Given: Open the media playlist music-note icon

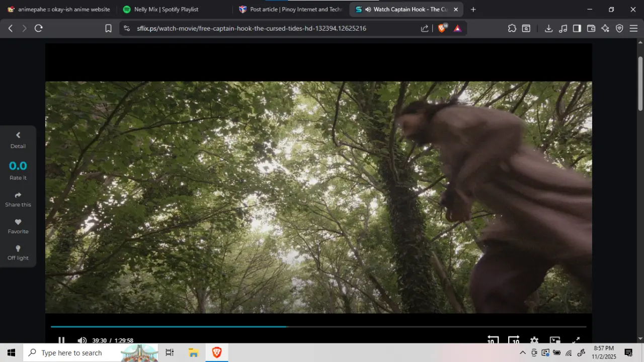Looking at the screenshot, I should [563, 28].
